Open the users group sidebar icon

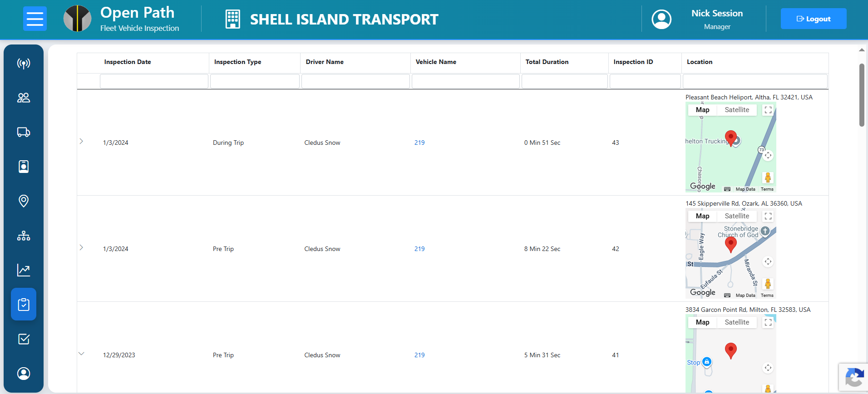pyautogui.click(x=24, y=98)
